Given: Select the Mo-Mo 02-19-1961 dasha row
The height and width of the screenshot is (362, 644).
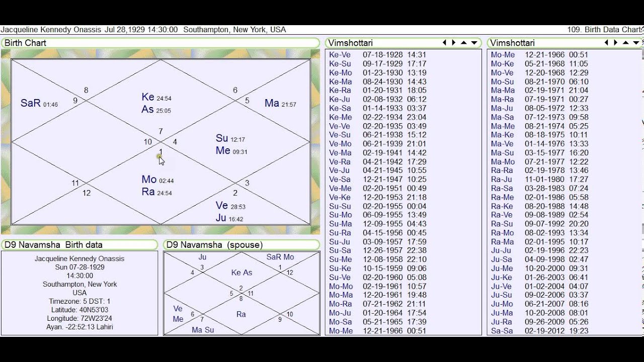Looking at the screenshot, I should click(378, 286).
